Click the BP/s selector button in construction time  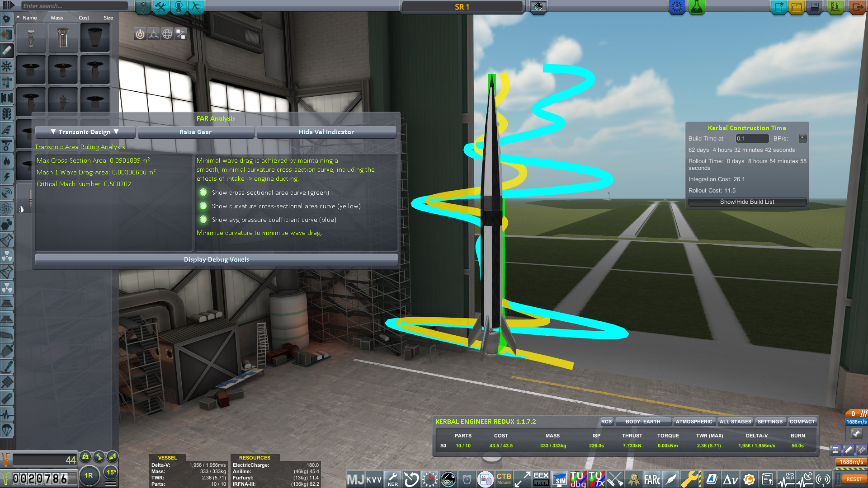(x=802, y=139)
